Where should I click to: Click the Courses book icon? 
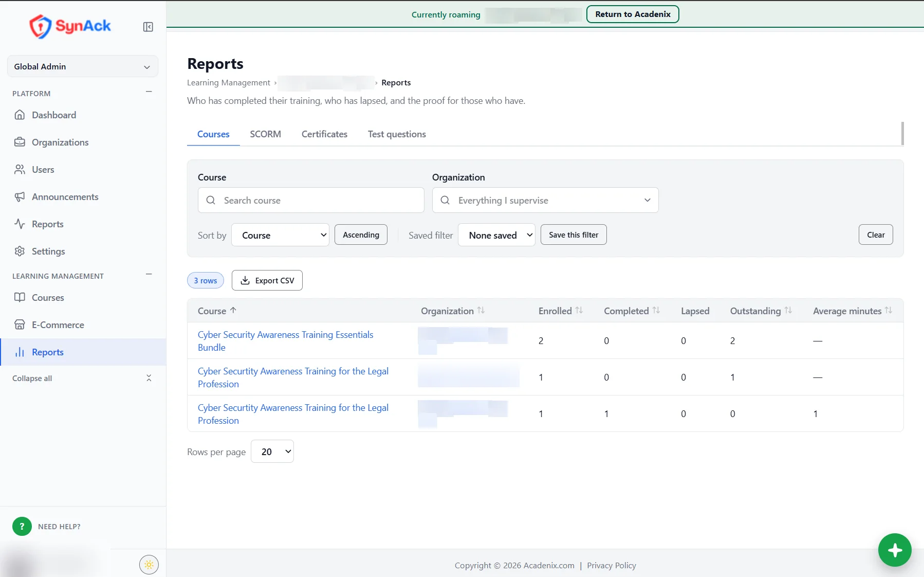pos(20,297)
